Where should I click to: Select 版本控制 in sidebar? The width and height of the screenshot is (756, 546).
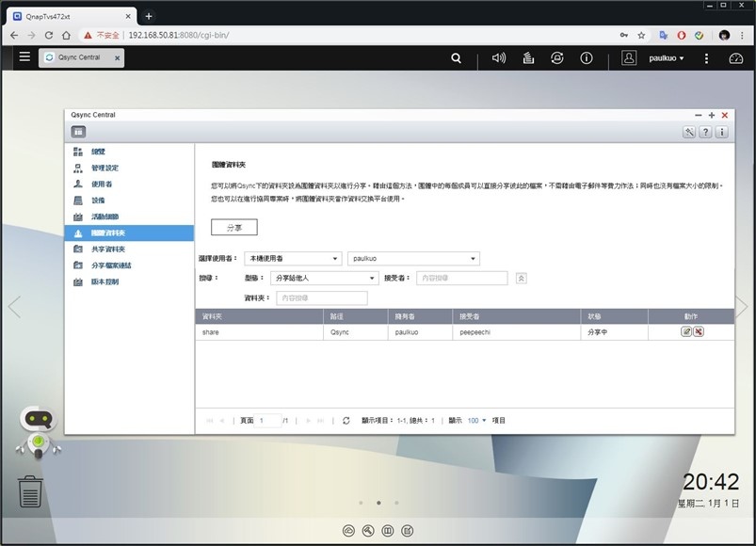click(129, 281)
